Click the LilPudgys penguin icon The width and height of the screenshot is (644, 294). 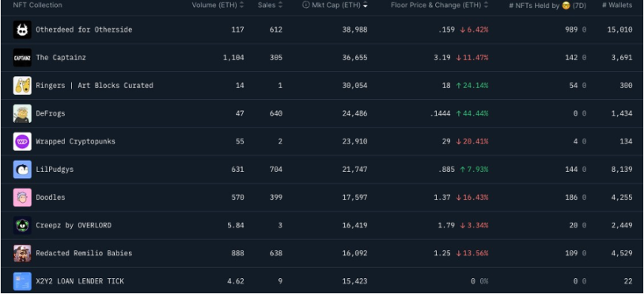pos(22,170)
